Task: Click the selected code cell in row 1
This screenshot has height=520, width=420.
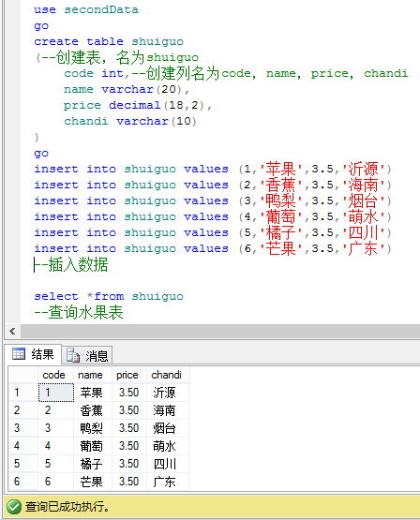Action: point(55,393)
